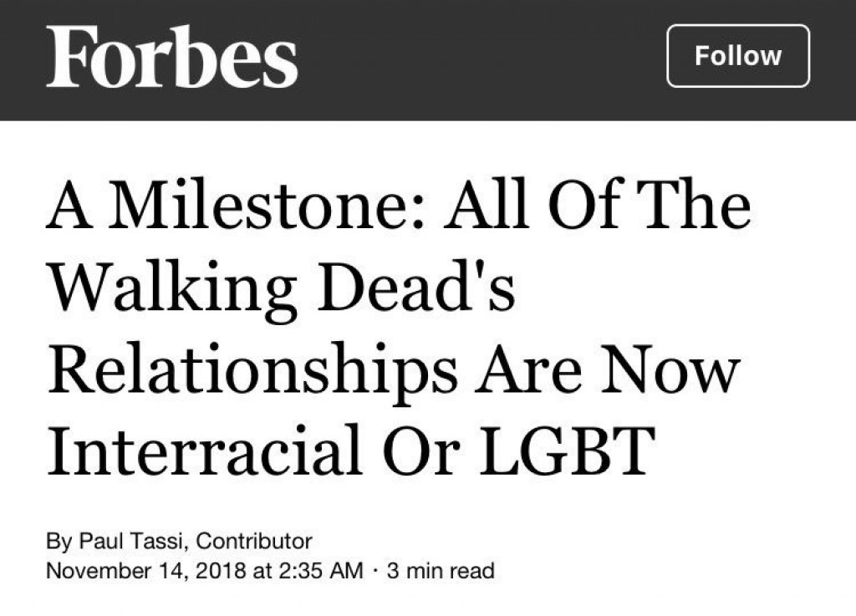856x616 pixels.
Task: Click the word Contributor in the byline
Action: point(255,541)
